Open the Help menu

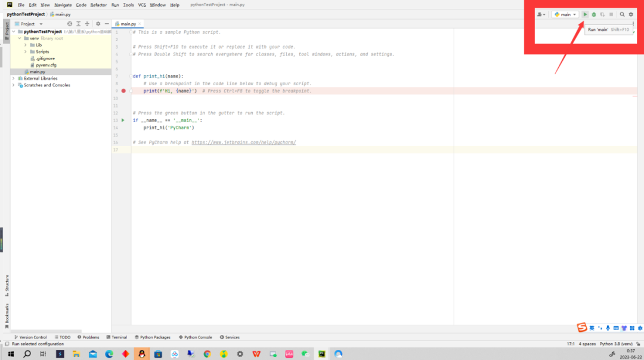coord(175,5)
